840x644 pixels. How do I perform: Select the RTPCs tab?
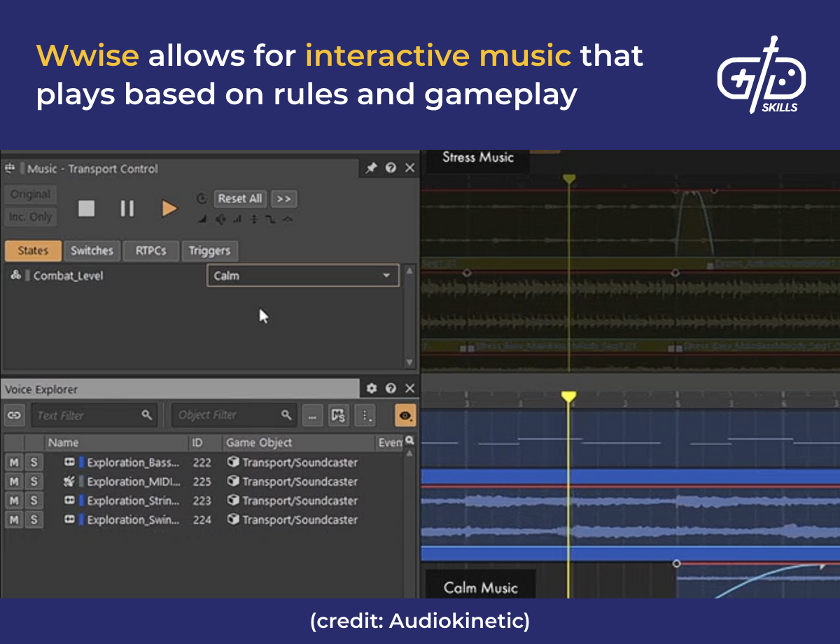(150, 251)
